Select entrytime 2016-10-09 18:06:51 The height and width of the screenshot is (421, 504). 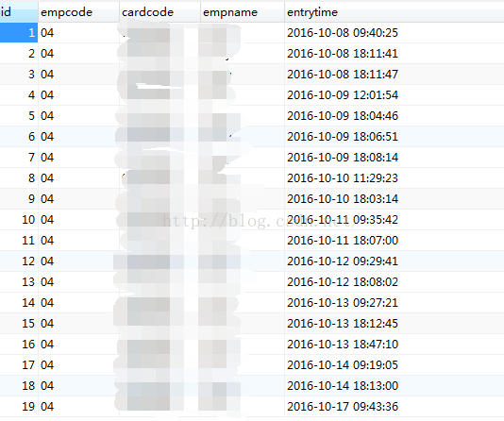coord(343,136)
